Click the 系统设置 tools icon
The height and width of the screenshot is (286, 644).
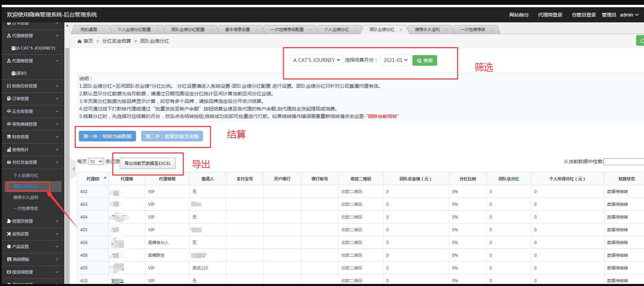coord(9,234)
